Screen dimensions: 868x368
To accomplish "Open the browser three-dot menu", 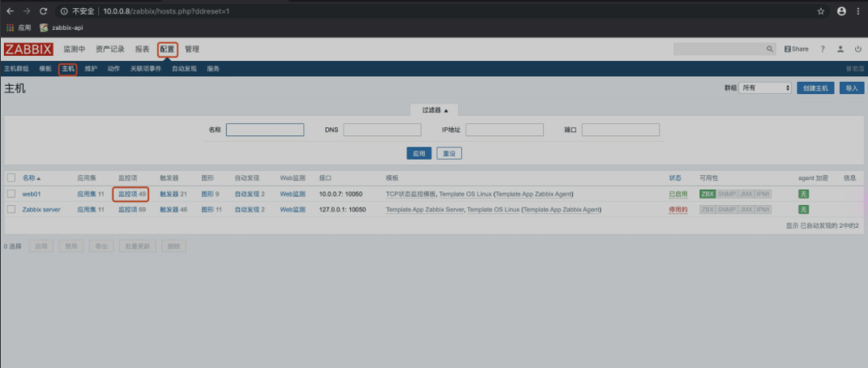I will pyautogui.click(x=860, y=11).
